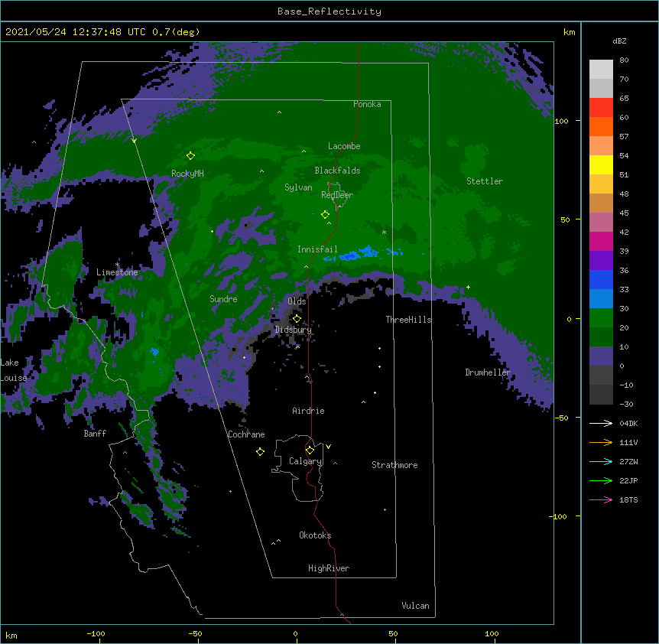Click the Calgary city label

click(305, 461)
